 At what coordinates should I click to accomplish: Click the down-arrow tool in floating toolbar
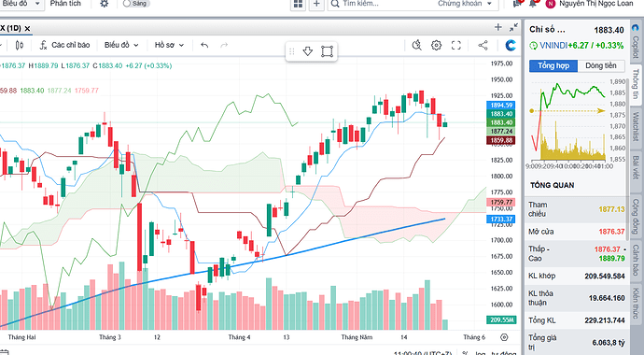[308, 51]
